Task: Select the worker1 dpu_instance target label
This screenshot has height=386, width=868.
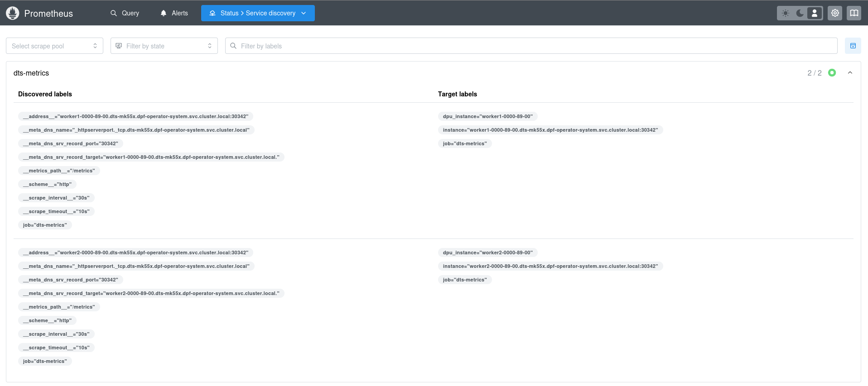Action: coord(488,116)
